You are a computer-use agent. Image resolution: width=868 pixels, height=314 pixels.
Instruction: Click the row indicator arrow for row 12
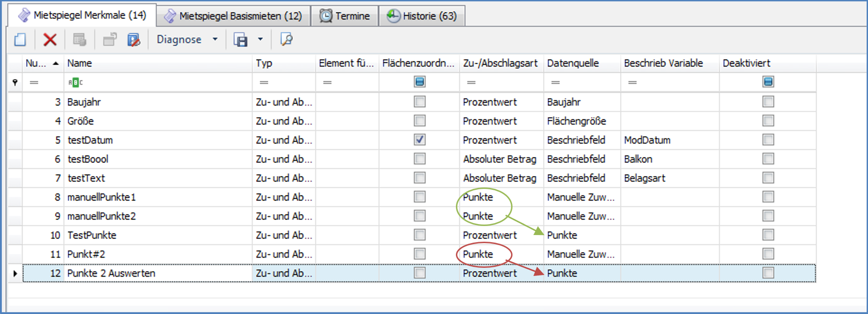tap(15, 273)
